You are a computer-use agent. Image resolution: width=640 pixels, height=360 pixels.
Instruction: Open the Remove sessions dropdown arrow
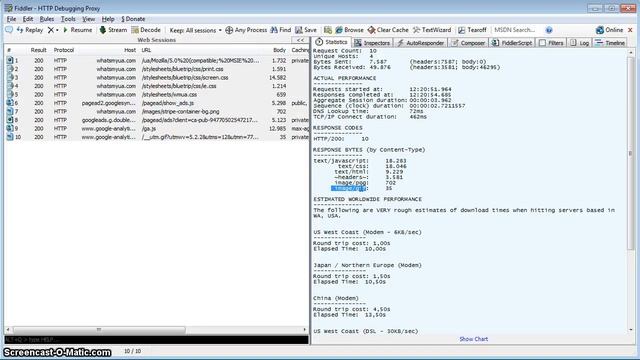[57, 30]
